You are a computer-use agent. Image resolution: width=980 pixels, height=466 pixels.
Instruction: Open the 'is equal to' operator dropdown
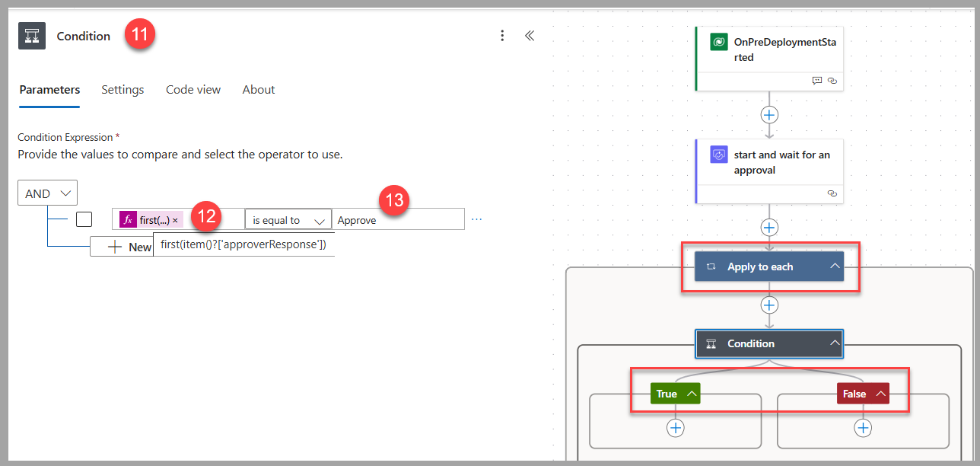click(x=288, y=219)
